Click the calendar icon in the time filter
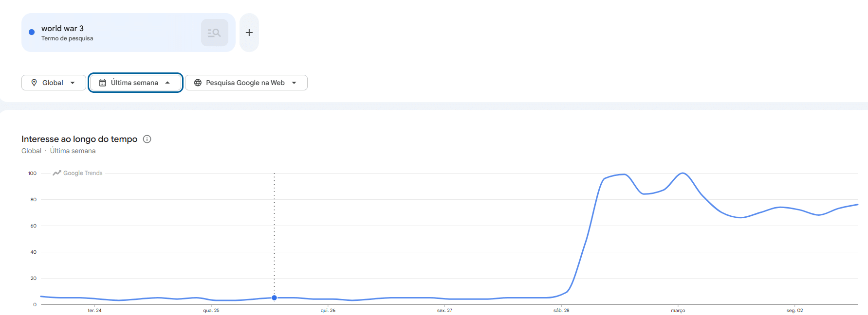The width and height of the screenshot is (868, 315). point(102,83)
